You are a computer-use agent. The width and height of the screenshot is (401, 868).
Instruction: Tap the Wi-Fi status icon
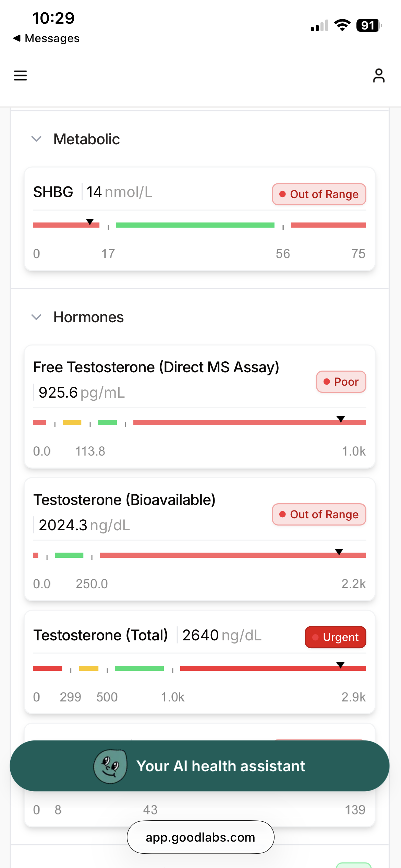point(342,25)
